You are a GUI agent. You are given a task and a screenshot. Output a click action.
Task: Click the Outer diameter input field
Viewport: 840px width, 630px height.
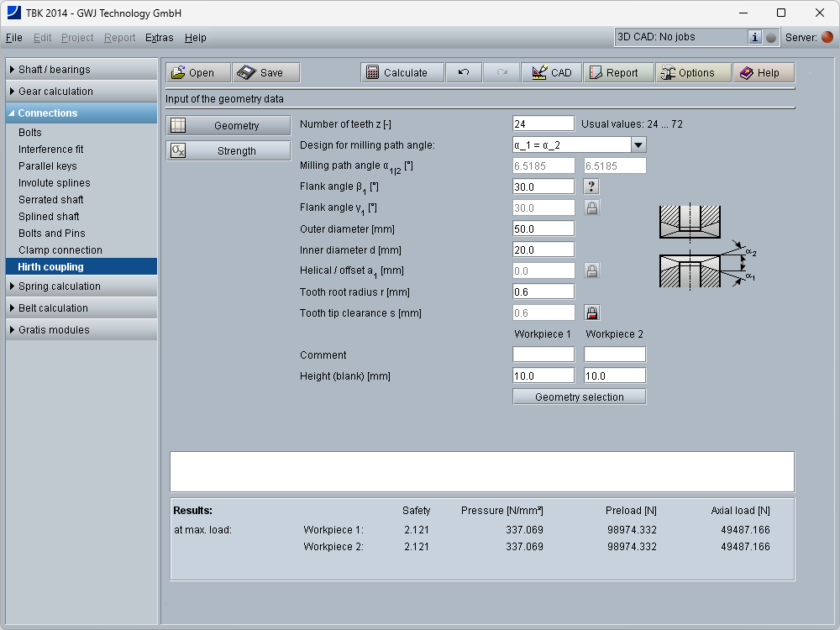coord(543,228)
